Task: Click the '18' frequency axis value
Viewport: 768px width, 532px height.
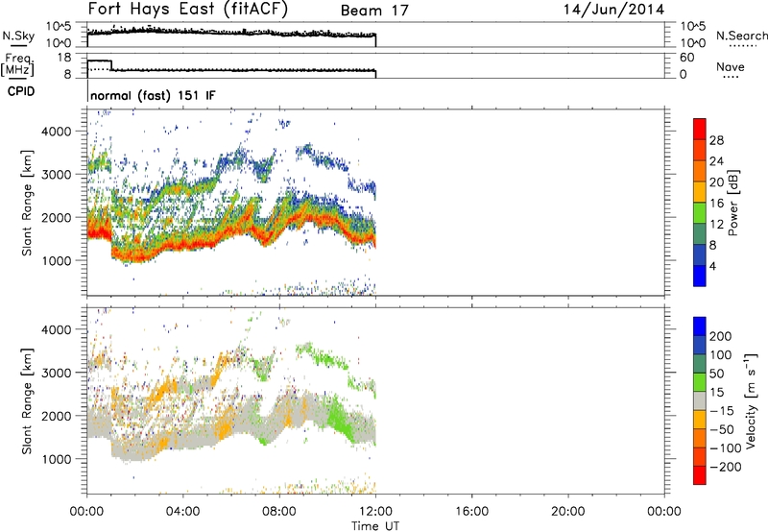Action: 63,58
